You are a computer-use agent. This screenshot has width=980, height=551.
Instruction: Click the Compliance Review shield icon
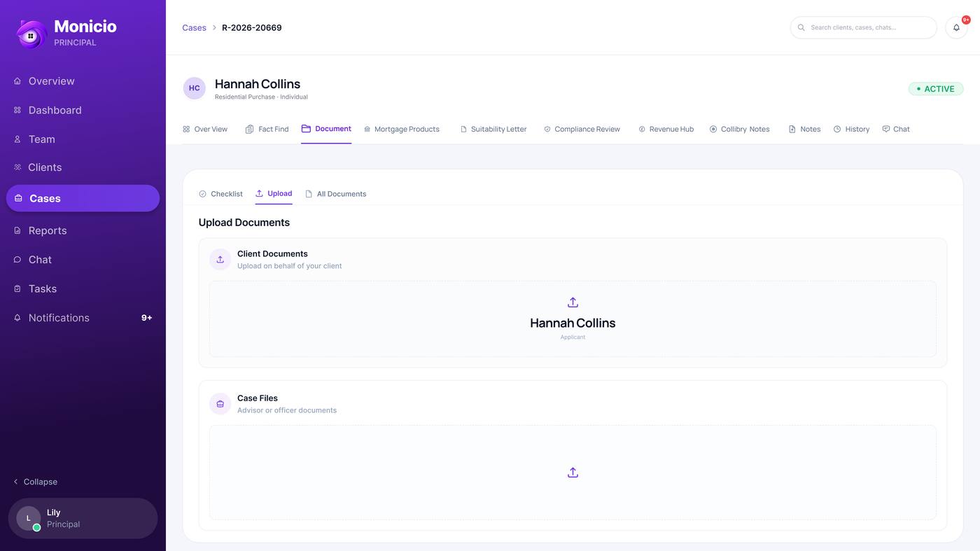(547, 129)
